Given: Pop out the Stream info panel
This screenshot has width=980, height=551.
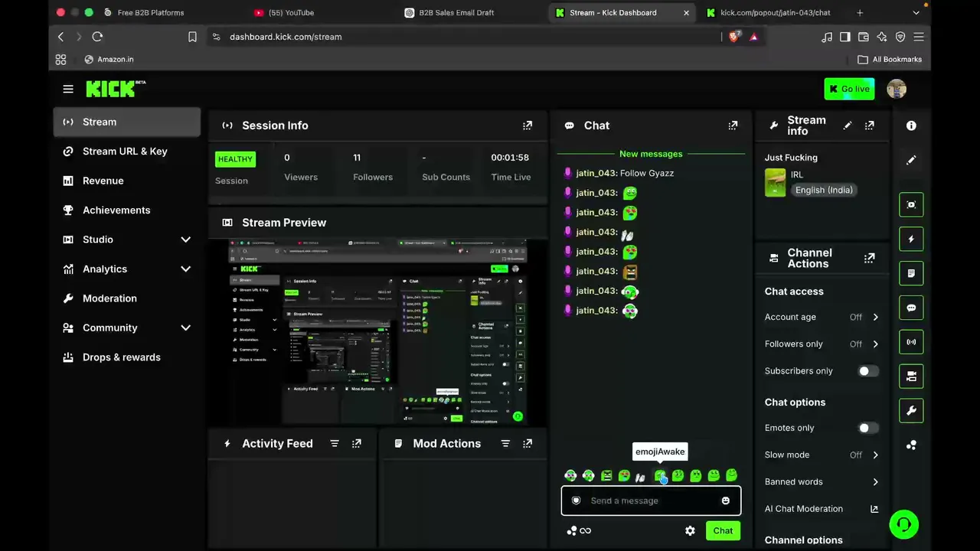Looking at the screenshot, I should coord(869,126).
